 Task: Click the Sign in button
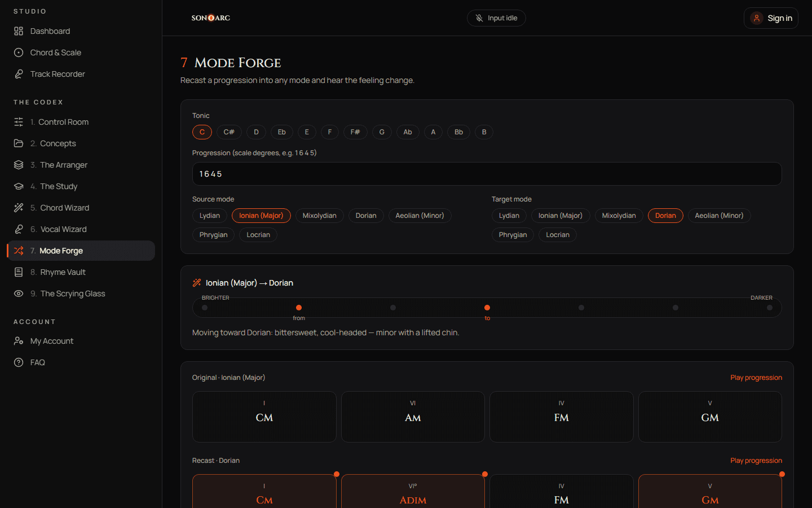tap(771, 18)
